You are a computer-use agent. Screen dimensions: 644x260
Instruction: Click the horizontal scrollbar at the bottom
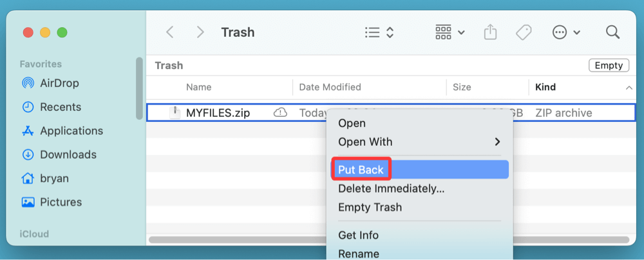pos(389,239)
